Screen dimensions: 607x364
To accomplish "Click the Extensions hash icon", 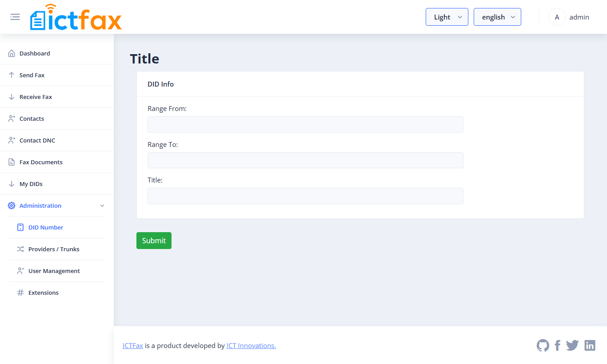I will point(20,293).
